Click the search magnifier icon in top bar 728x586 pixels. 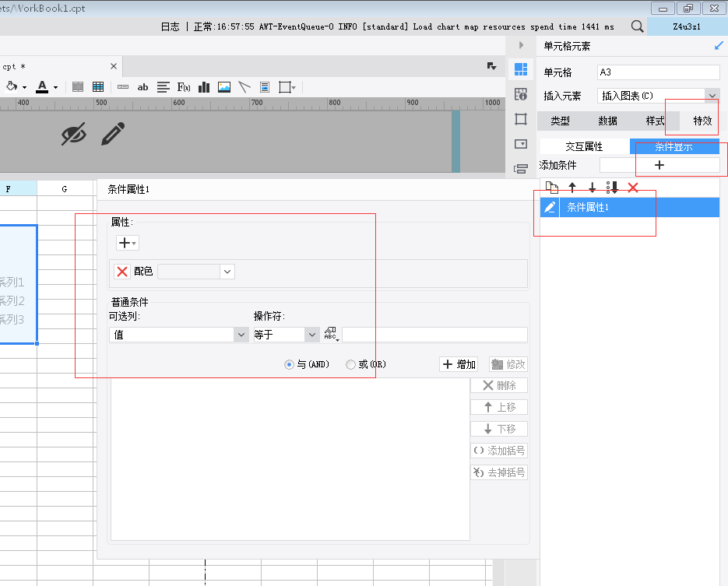637,26
